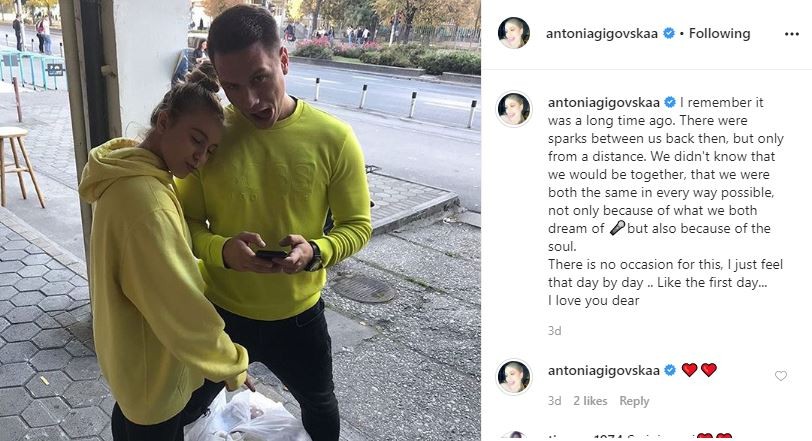812x441 pixels.
Task: Open antoniagigovskaa username in header
Action: click(x=602, y=34)
